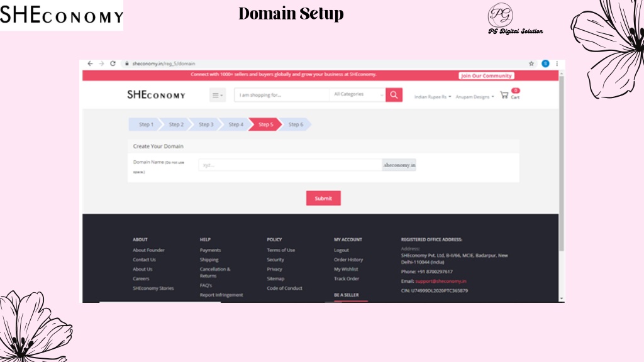Click the Submit button
644x362 pixels.
(323, 198)
